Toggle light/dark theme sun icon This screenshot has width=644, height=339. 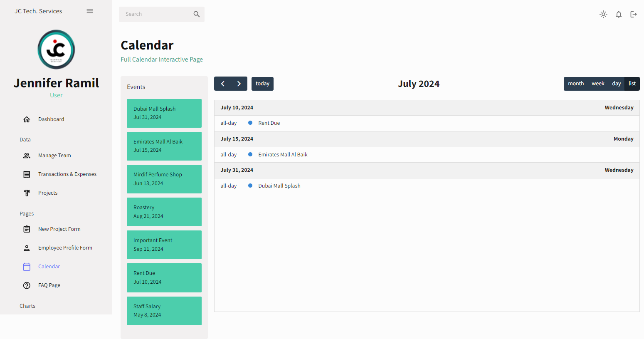point(603,15)
